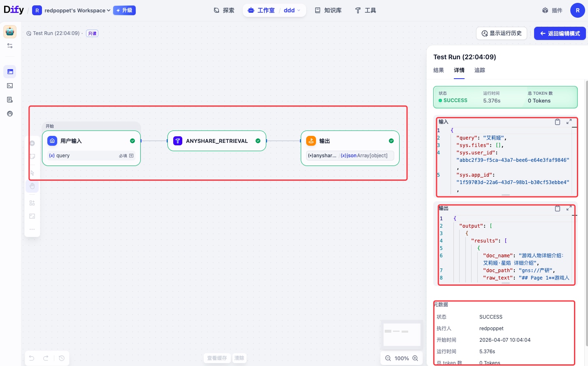The height and width of the screenshot is (366, 588).
Task: Switch to the 追踪 tab
Action: (x=480, y=70)
